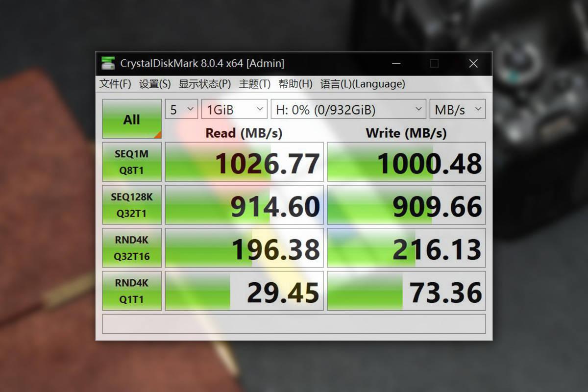Start all tests with the All button
The height and width of the screenshot is (392, 588).
[x=131, y=119]
